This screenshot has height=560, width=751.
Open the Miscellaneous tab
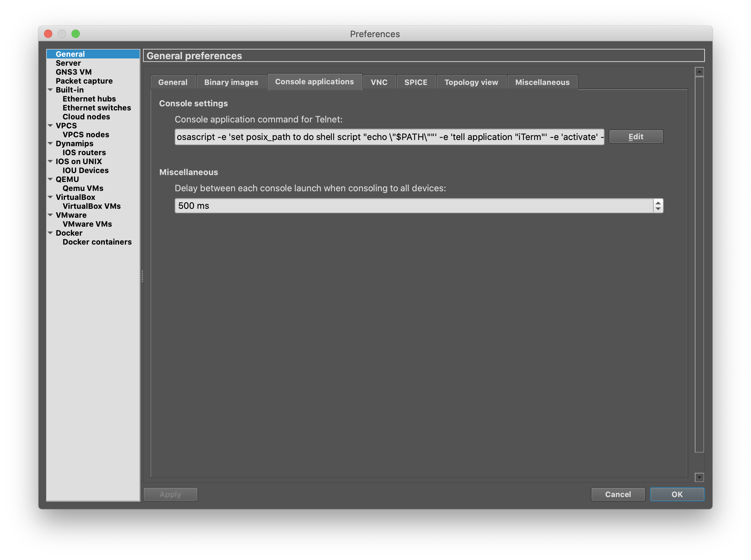[542, 82]
